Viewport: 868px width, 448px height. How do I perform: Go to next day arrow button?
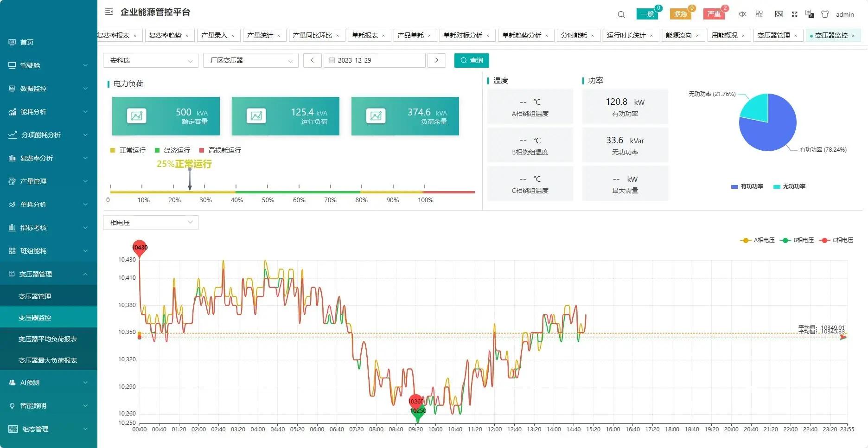tap(437, 60)
